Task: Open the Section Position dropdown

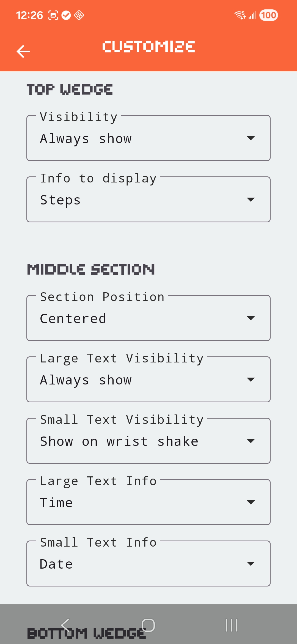Action: coord(148,318)
